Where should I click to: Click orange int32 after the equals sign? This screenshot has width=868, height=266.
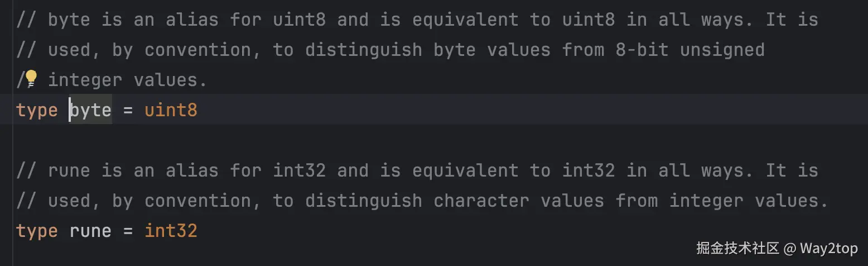pos(171,231)
